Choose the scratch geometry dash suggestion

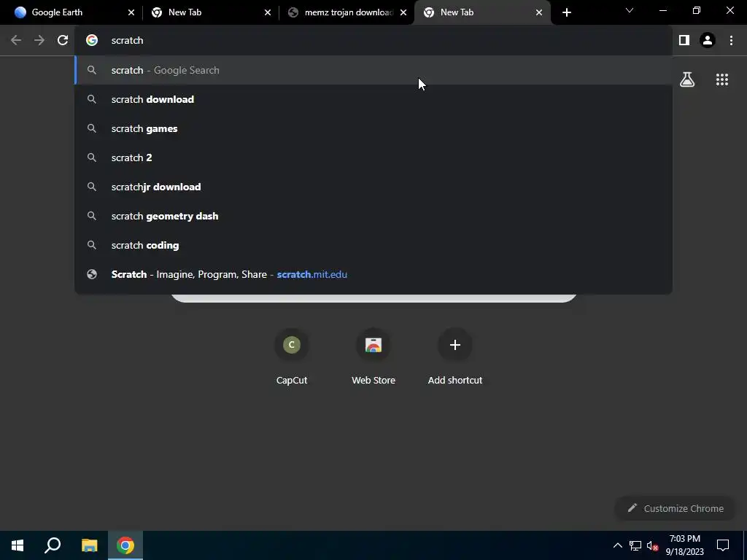pyautogui.click(x=373, y=216)
